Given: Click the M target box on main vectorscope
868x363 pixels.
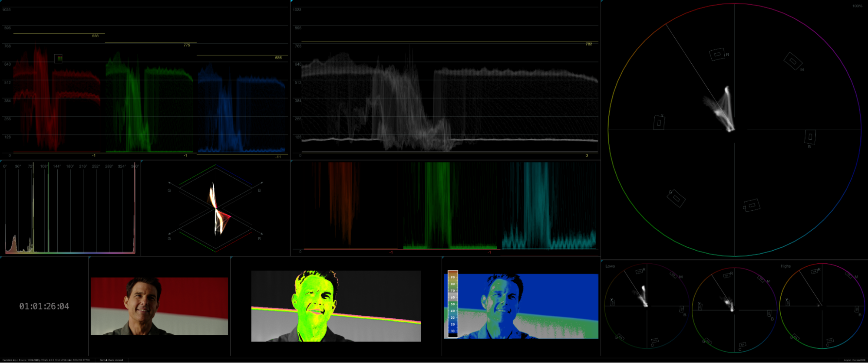Looking at the screenshot, I should pyautogui.click(x=793, y=61).
